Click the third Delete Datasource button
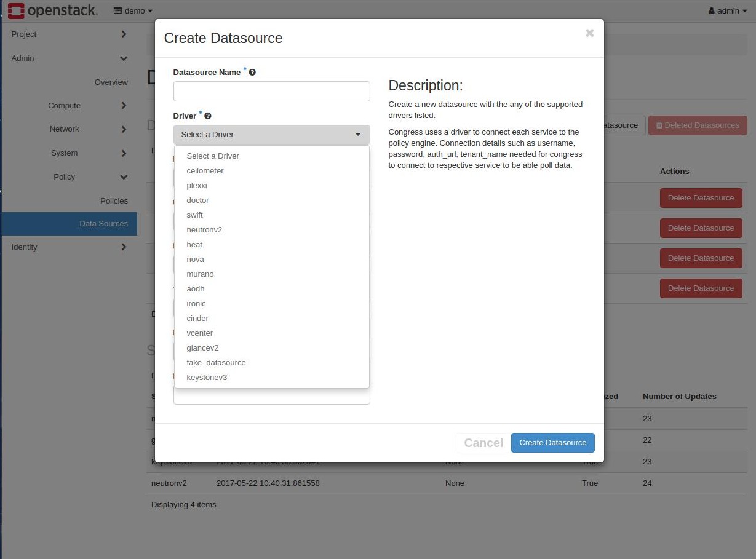 pos(701,258)
